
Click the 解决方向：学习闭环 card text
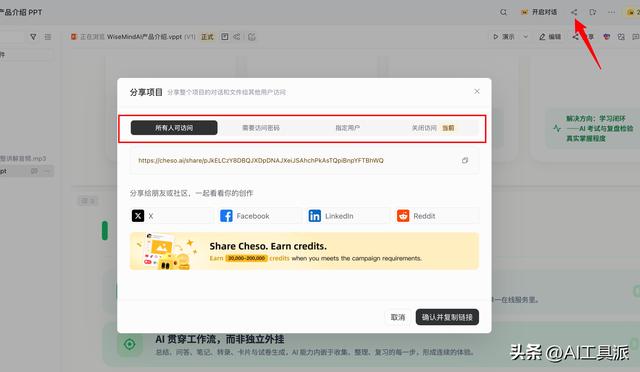click(599, 129)
